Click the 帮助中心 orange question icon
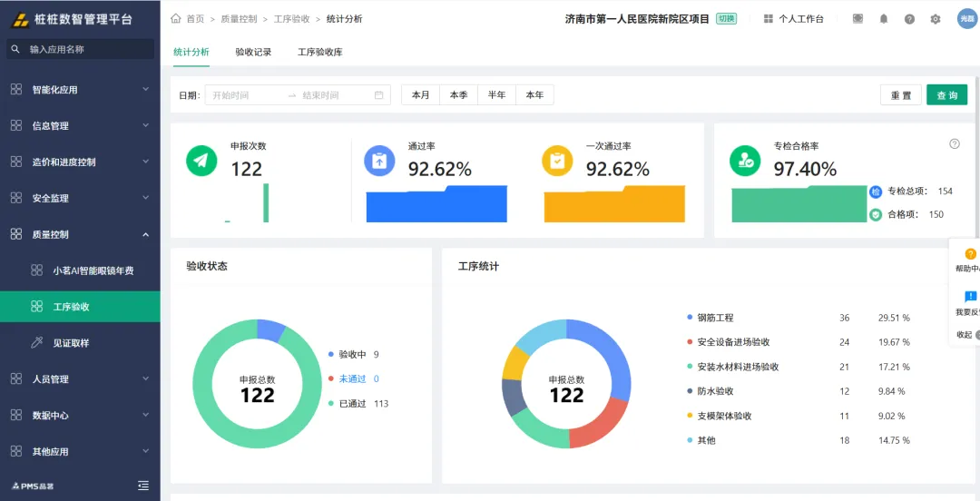The image size is (980, 501). 971,254
